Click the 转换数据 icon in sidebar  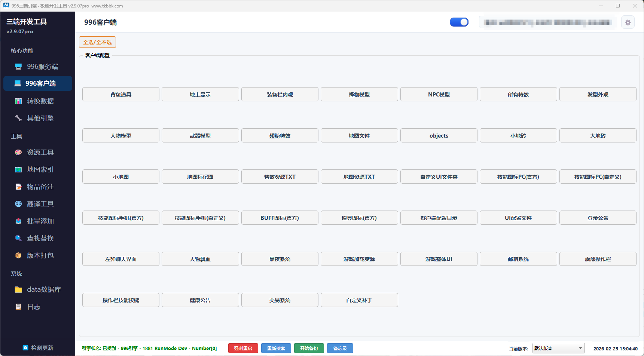click(18, 101)
